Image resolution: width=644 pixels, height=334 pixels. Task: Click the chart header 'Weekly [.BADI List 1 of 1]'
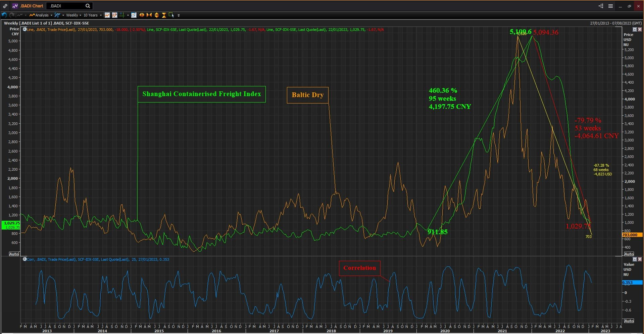28,23
